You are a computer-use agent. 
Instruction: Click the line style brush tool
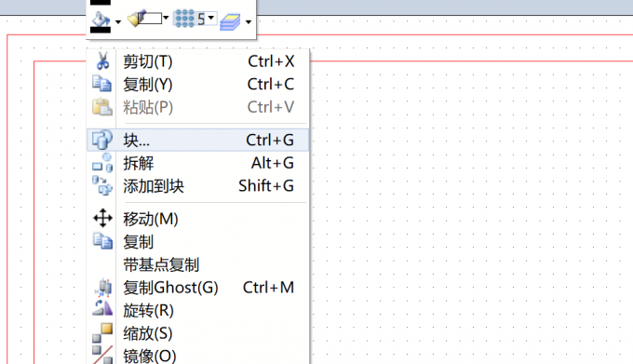(144, 19)
